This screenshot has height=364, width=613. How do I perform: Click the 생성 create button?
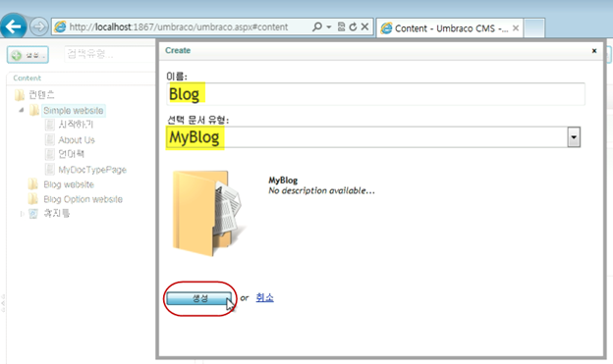tap(199, 298)
